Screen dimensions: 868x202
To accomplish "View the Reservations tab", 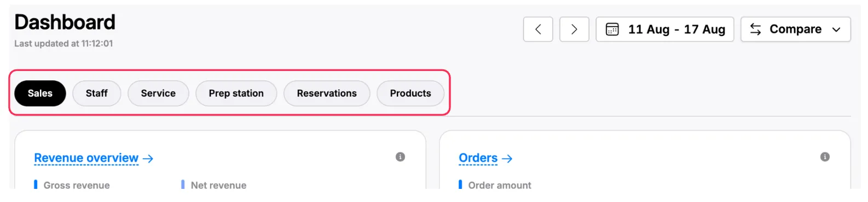I will tap(327, 93).
